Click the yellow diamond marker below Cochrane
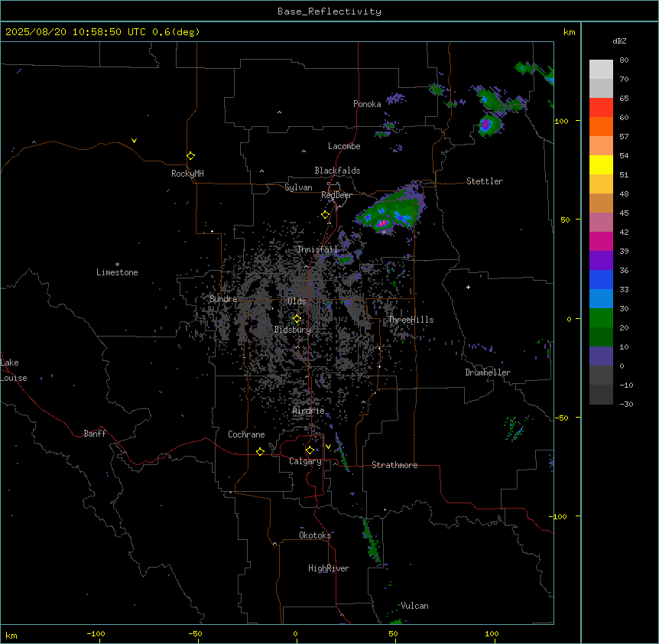Screen dimensions: 659x644 pyautogui.click(x=260, y=451)
